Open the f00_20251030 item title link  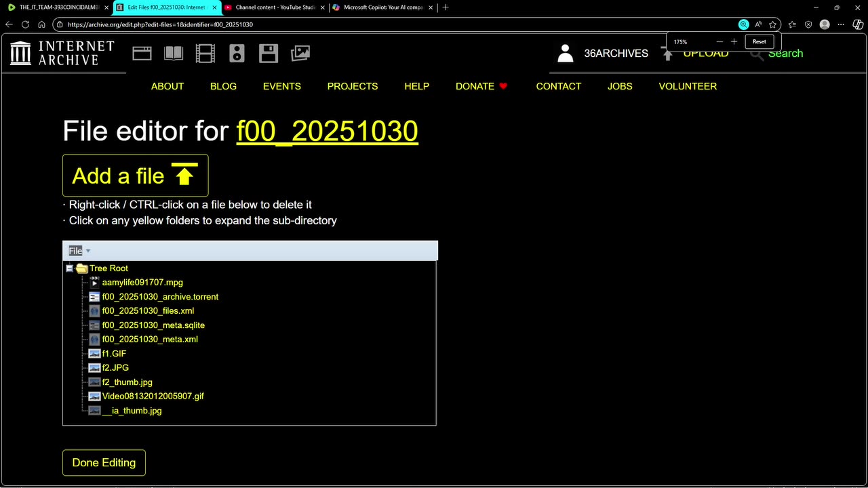(327, 131)
